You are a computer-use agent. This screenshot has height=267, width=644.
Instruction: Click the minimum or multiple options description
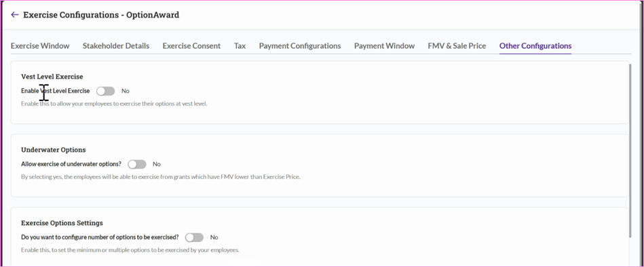click(x=130, y=250)
